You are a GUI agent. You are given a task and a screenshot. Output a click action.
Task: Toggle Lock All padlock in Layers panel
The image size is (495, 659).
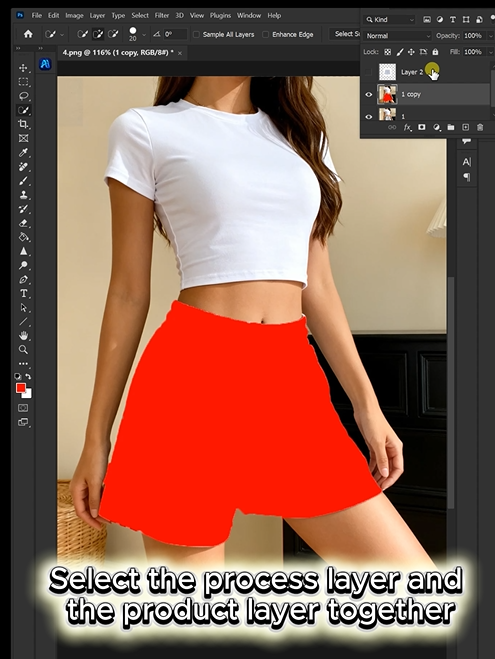click(435, 52)
